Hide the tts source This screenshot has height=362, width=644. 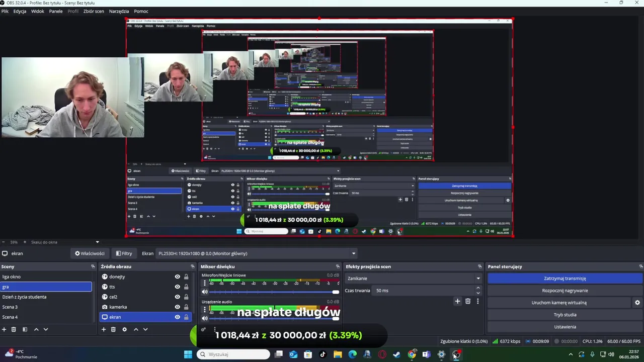click(x=177, y=287)
